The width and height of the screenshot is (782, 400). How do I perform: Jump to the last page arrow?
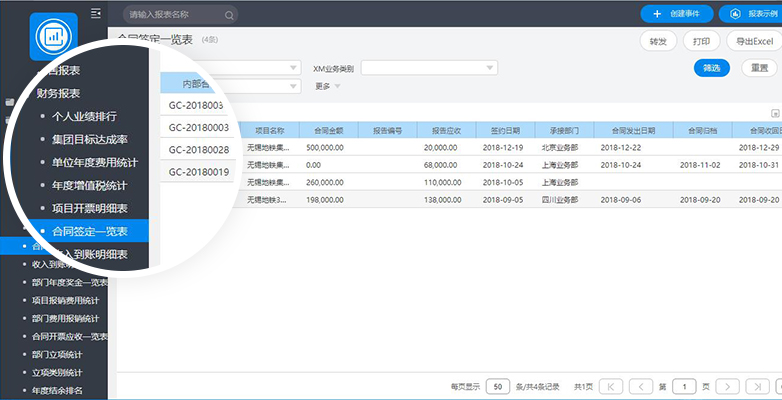coord(758,387)
